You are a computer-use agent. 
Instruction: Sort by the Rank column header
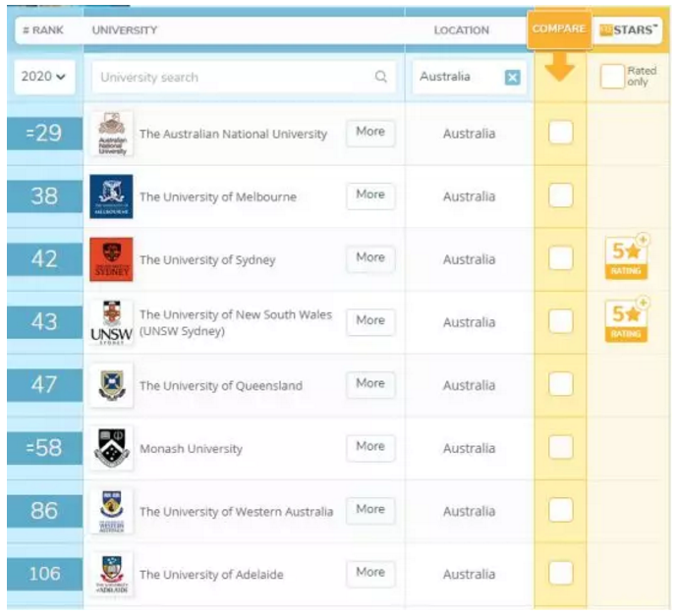pyautogui.click(x=43, y=30)
